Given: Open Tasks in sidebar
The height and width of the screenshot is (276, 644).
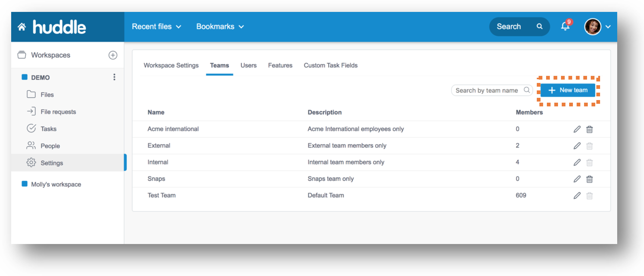Looking at the screenshot, I should pyautogui.click(x=48, y=129).
